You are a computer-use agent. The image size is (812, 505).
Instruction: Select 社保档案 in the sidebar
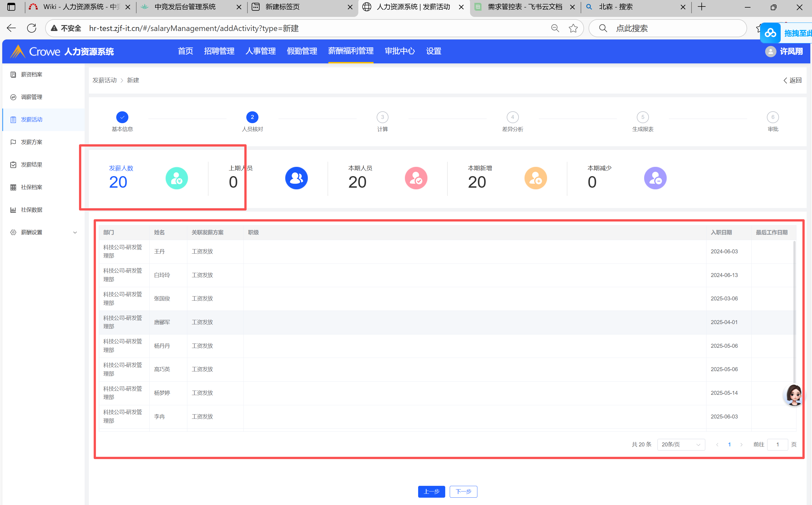pos(31,187)
